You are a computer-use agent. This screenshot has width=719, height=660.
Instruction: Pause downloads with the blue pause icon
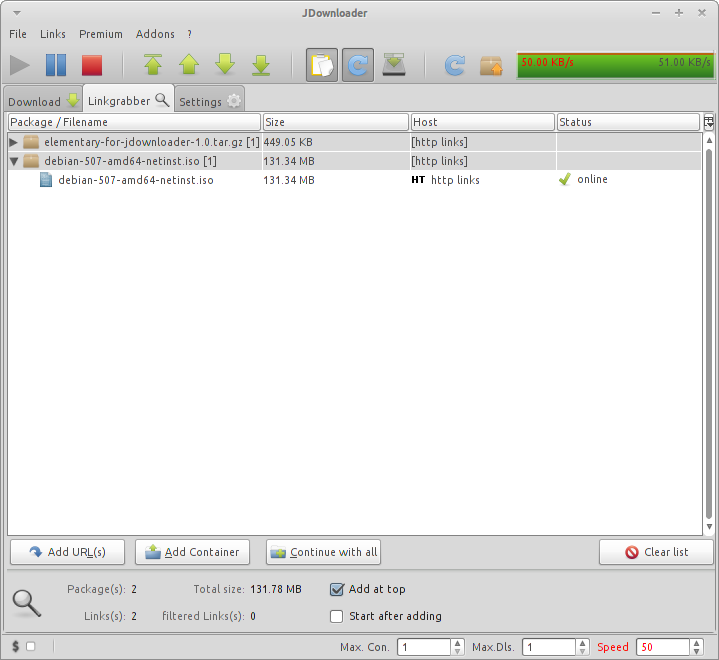pyautogui.click(x=56, y=65)
